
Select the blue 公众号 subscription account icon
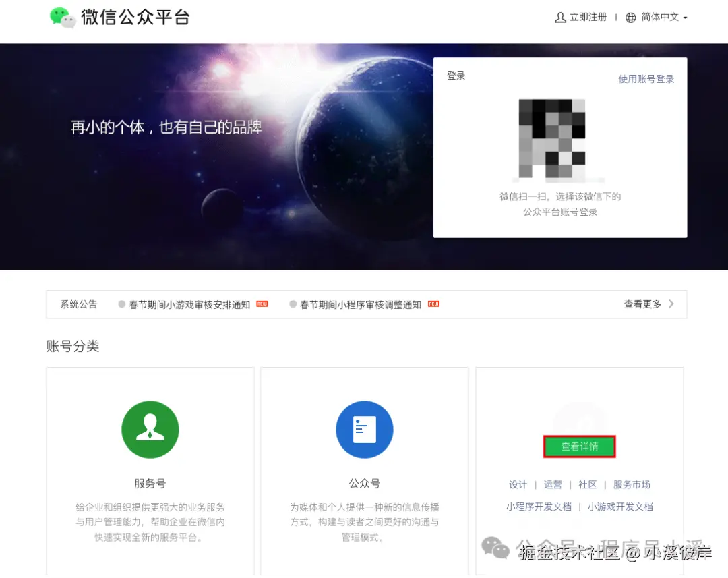click(364, 430)
